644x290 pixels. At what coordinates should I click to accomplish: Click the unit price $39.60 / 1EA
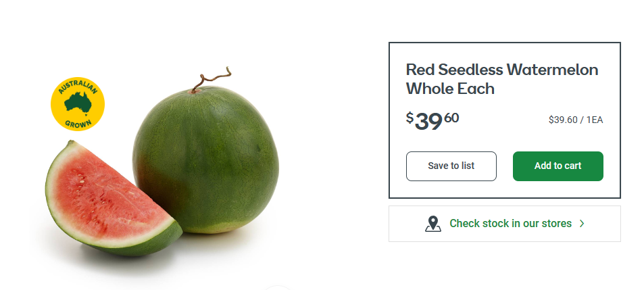[576, 120]
